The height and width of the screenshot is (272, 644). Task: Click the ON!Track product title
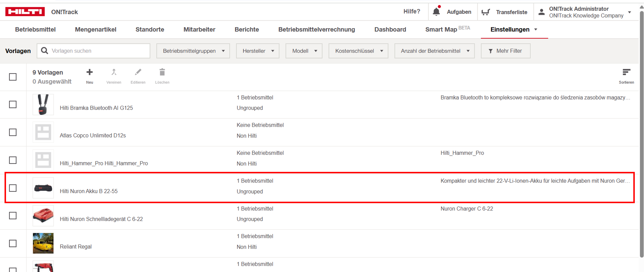coord(65,12)
